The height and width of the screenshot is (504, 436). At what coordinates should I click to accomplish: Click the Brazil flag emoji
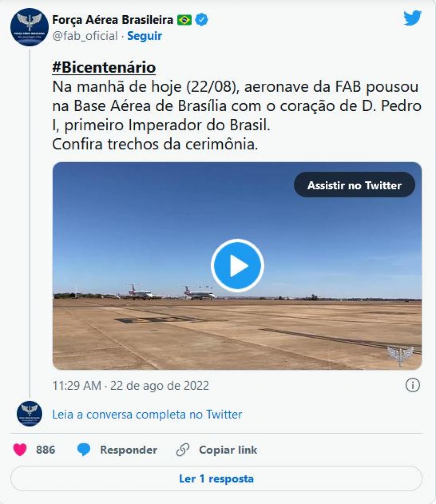[x=184, y=20]
